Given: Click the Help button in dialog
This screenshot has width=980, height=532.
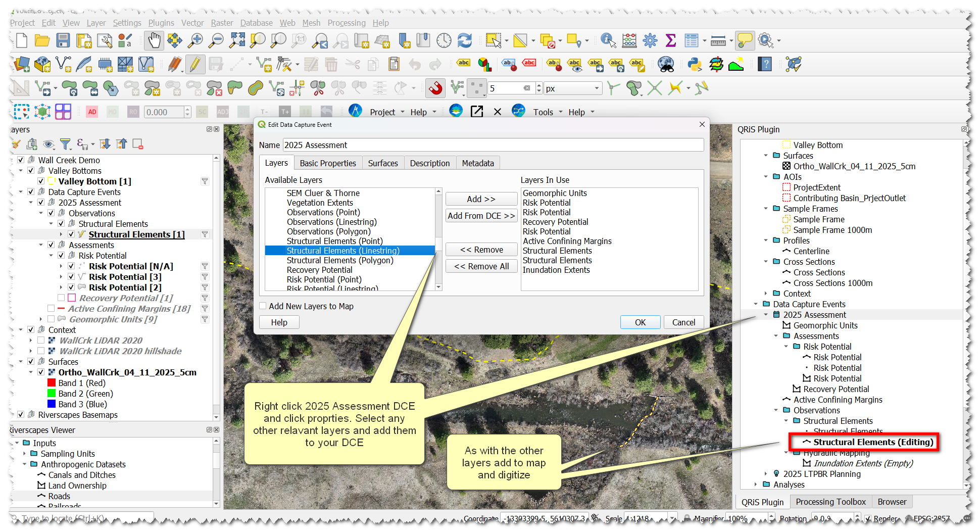Looking at the screenshot, I should (x=279, y=322).
